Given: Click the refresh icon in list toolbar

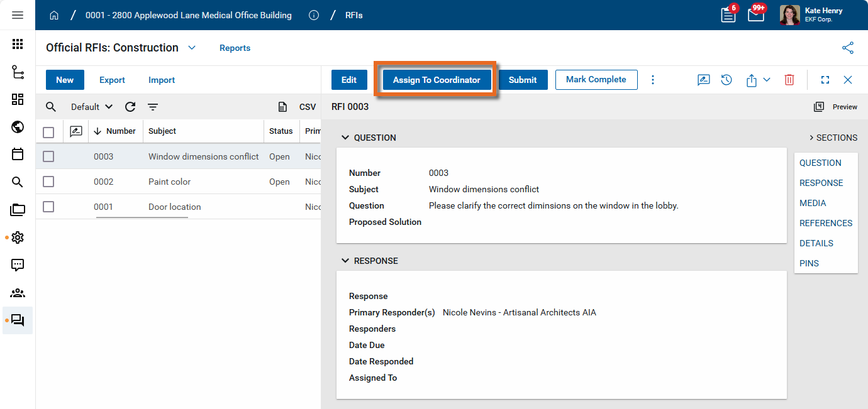Looking at the screenshot, I should click(130, 107).
